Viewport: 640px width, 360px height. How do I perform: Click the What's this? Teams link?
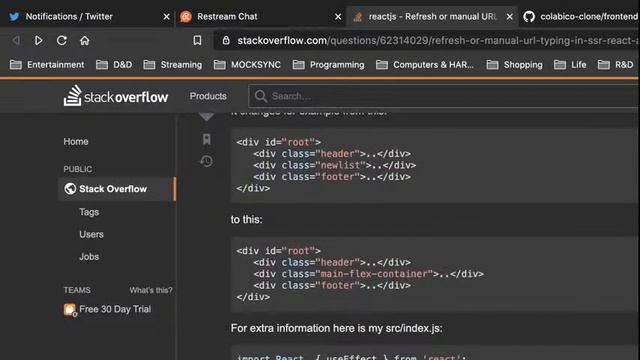pyautogui.click(x=151, y=290)
